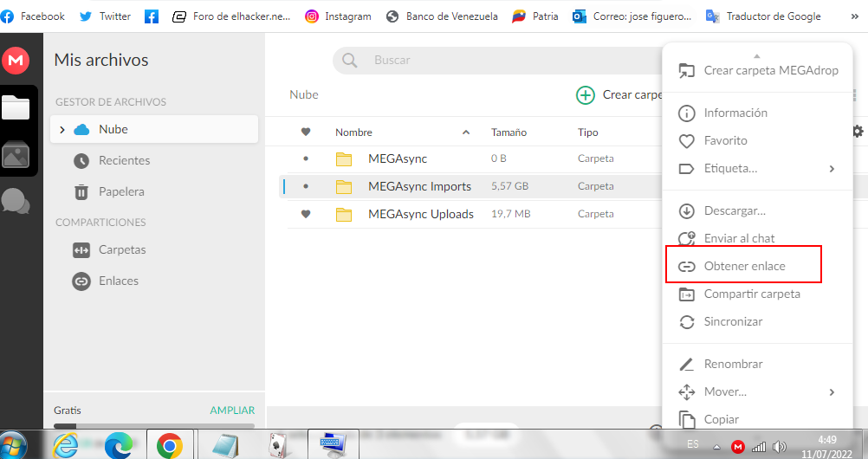Image resolution: width=868 pixels, height=459 pixels.
Task: Toggle favorite dot on MEGAsync Imports row
Action: tap(306, 186)
